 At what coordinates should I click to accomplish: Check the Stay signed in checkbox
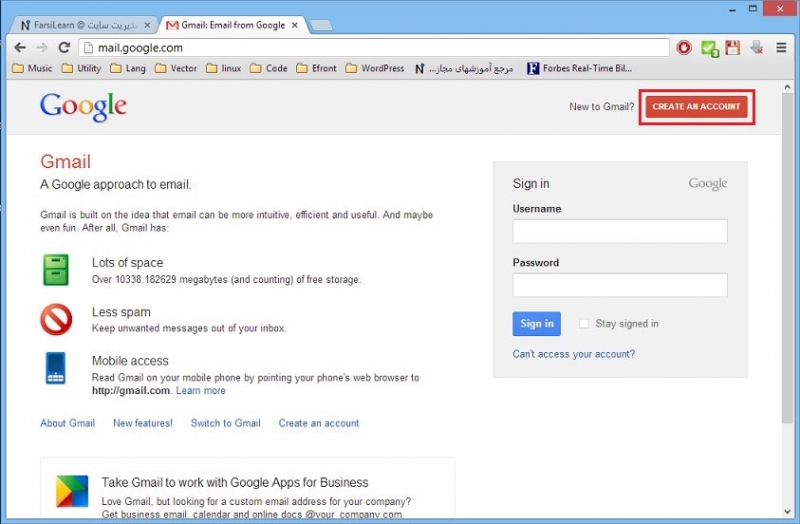[584, 323]
